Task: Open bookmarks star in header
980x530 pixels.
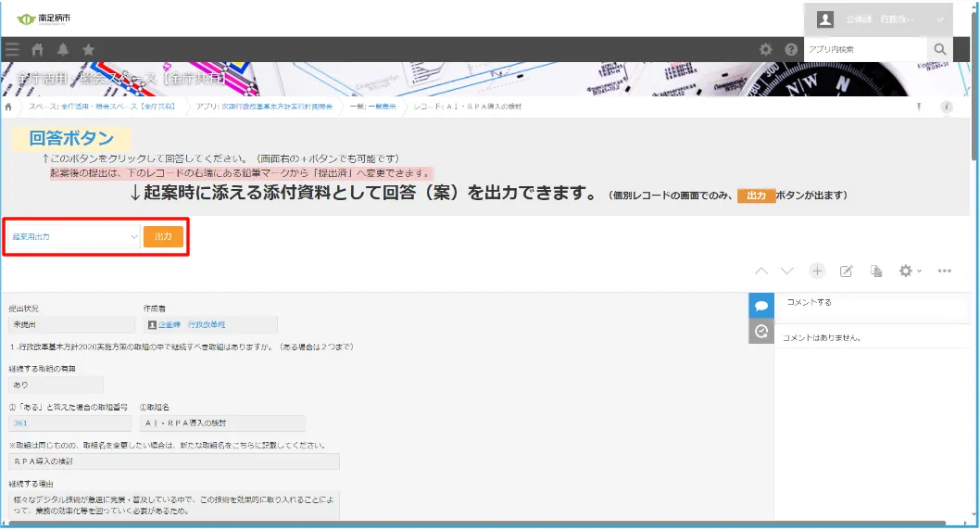Action: point(88,49)
